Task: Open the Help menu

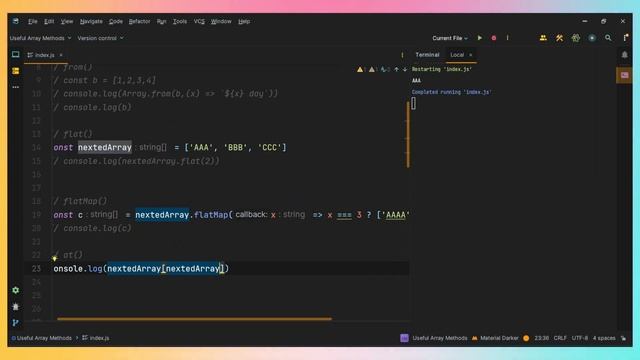Action: point(244,21)
